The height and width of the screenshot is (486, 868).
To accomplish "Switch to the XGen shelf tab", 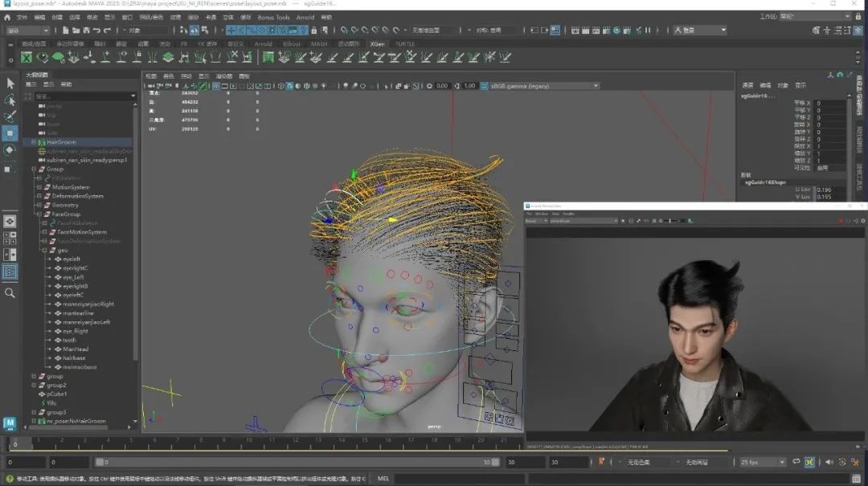I will click(x=377, y=44).
